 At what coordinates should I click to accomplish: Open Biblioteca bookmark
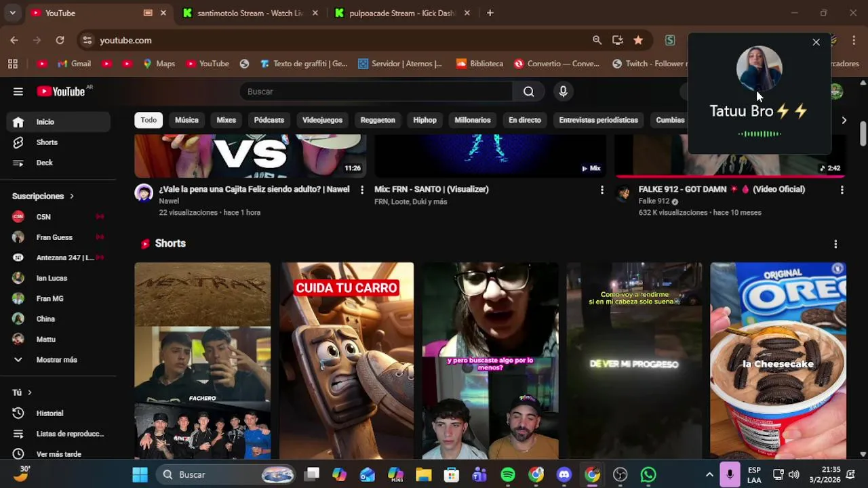(479, 64)
